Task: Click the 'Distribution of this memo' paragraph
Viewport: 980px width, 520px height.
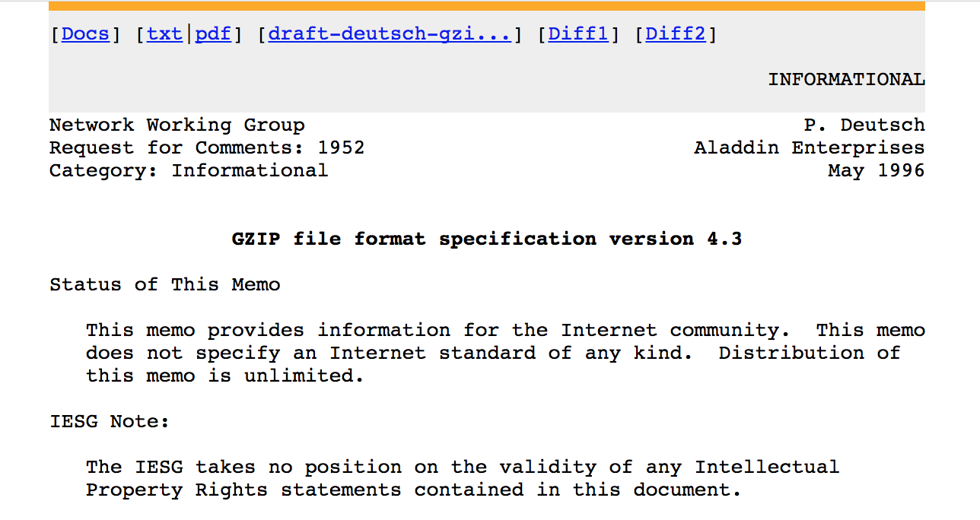Action: [505, 354]
